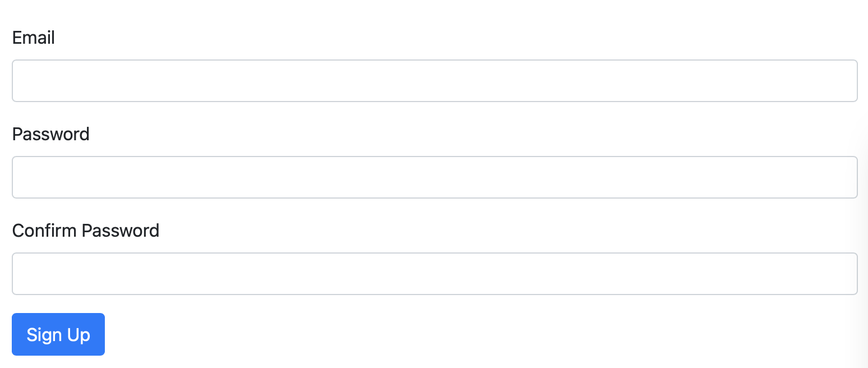Tap the word Email above first field
868x368 pixels.
[x=34, y=38]
